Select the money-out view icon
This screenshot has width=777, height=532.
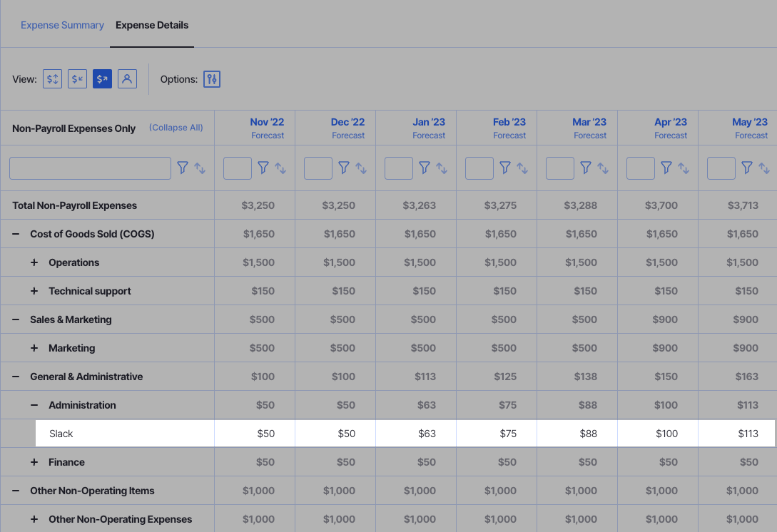102,78
